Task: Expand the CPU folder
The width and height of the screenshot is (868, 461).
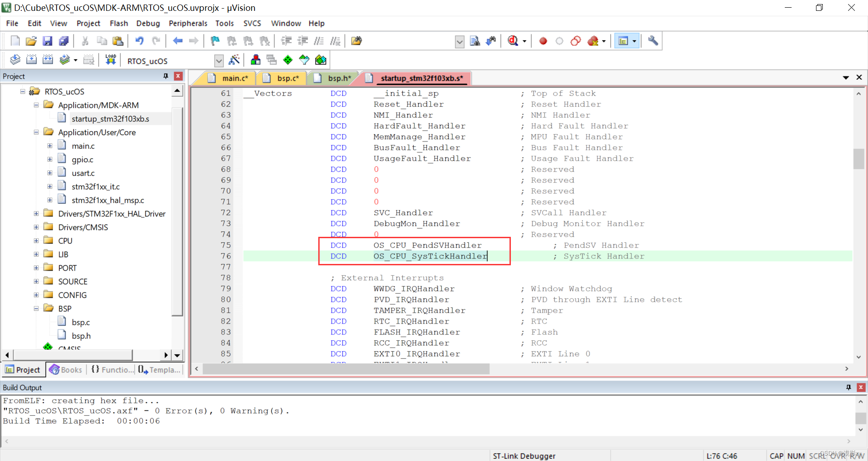Action: 36,241
